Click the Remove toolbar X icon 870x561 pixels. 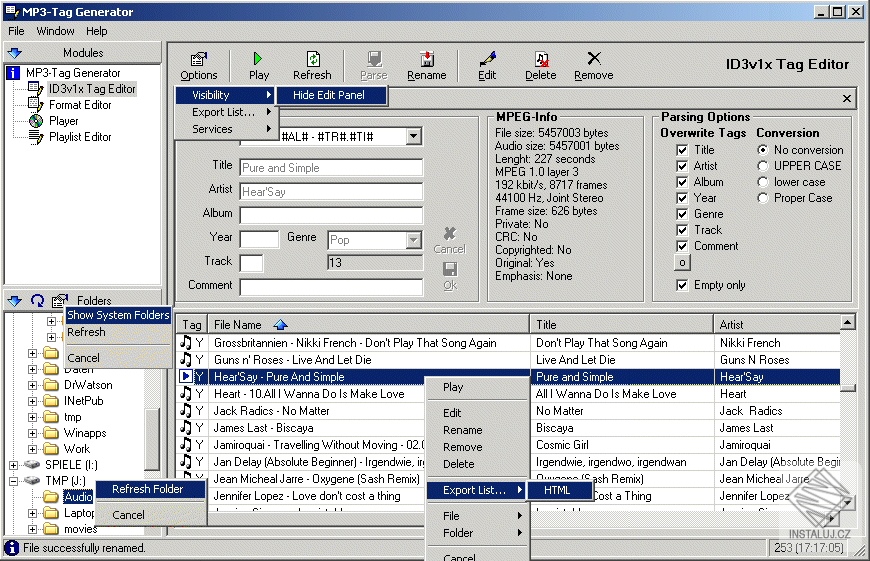point(594,58)
